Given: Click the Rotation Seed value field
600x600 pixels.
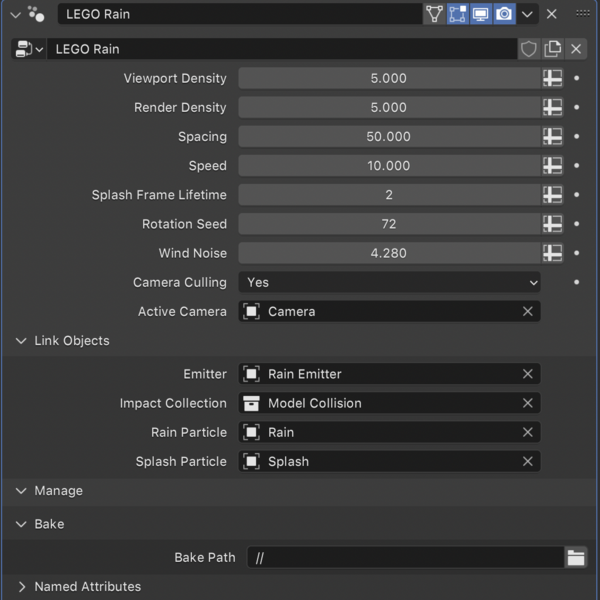Looking at the screenshot, I should [389, 224].
